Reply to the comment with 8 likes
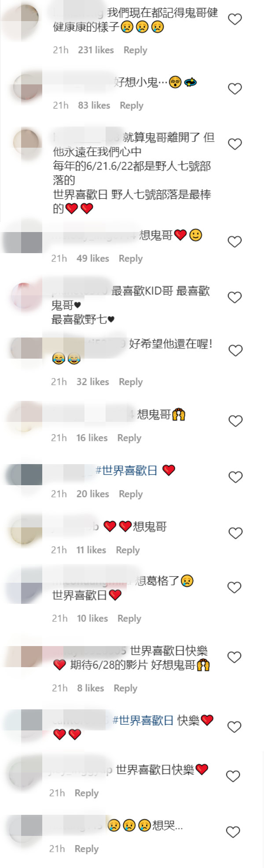 (125, 688)
